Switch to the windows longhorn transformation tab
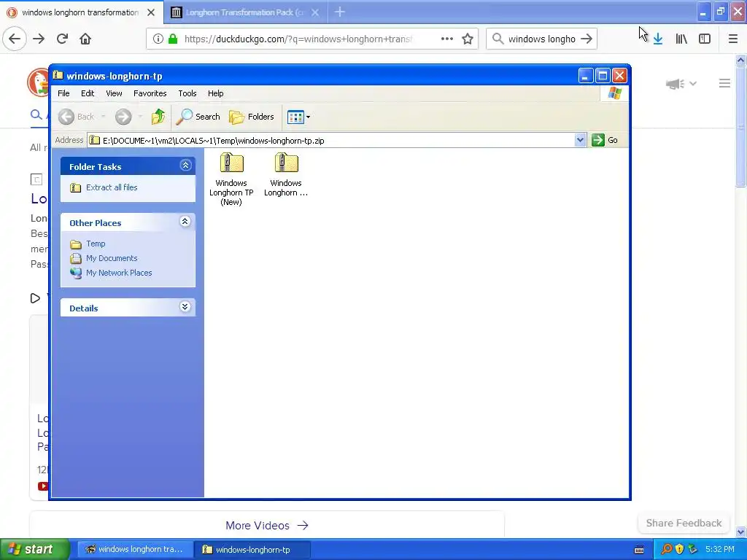This screenshot has width=747, height=560. click(x=81, y=12)
